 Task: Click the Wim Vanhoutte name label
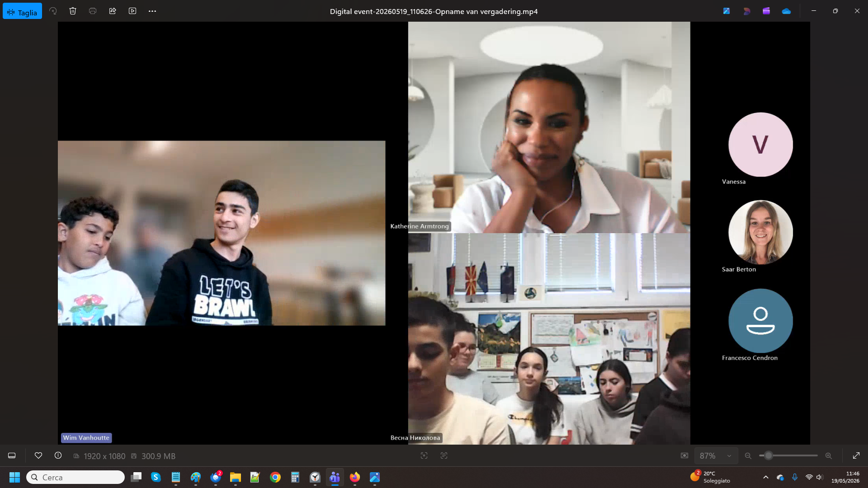86,437
